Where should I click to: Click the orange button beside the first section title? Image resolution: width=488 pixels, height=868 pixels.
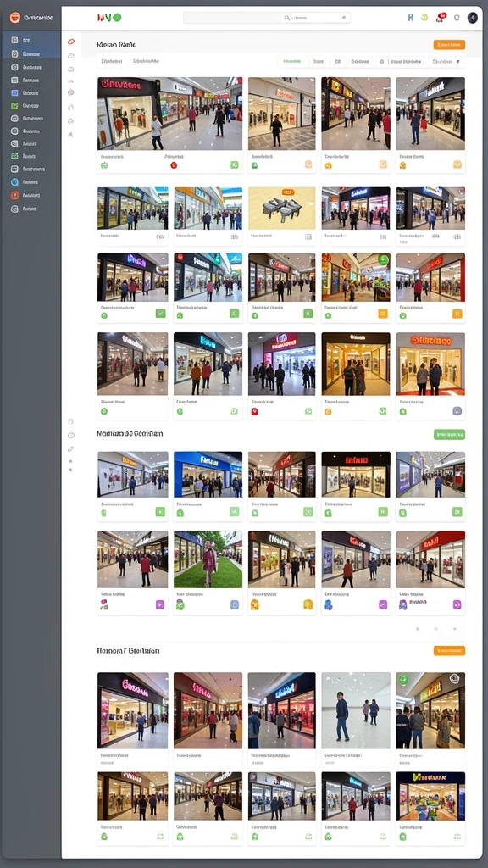coord(449,45)
